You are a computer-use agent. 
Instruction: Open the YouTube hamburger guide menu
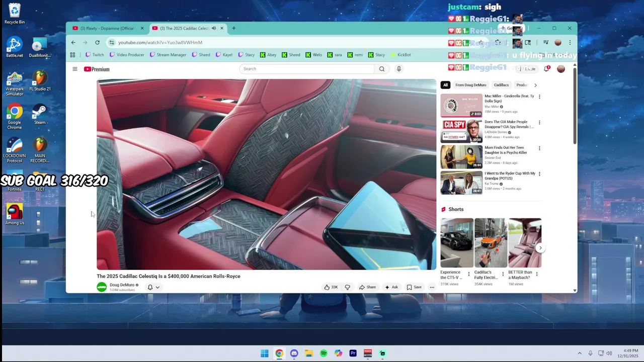[75, 69]
